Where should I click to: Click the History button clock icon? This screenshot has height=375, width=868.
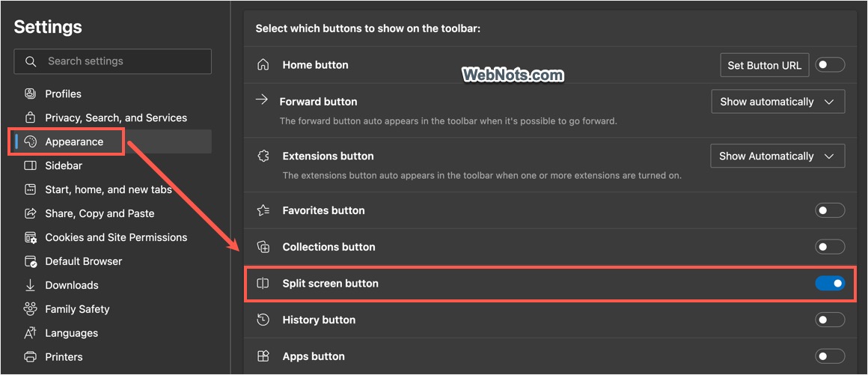[x=263, y=320]
